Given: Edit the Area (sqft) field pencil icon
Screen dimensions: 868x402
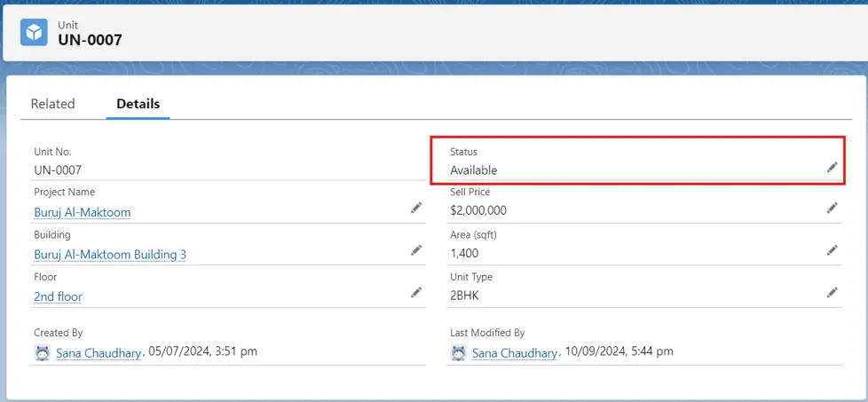Looking at the screenshot, I should click(x=832, y=250).
